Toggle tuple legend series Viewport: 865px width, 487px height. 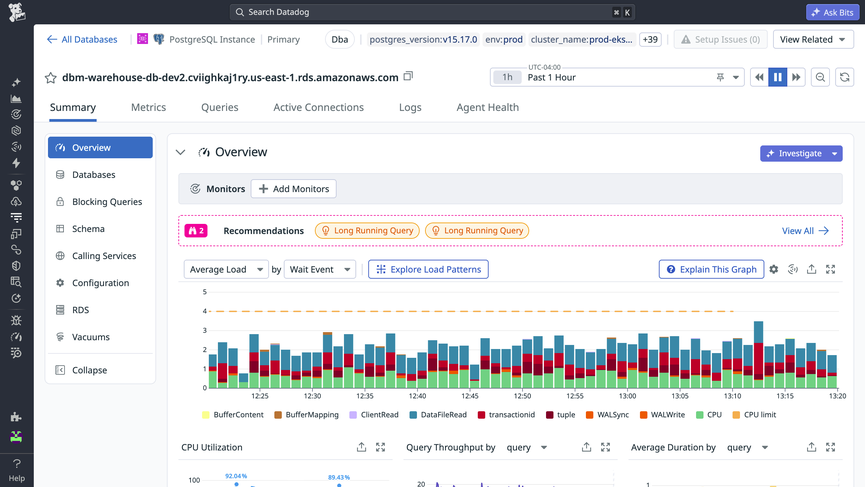click(560, 415)
